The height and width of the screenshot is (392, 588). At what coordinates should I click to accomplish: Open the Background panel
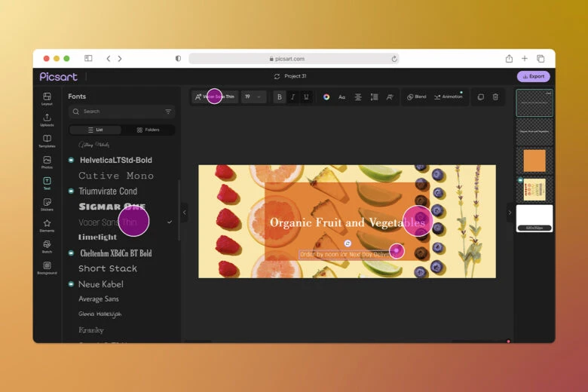pos(47,268)
